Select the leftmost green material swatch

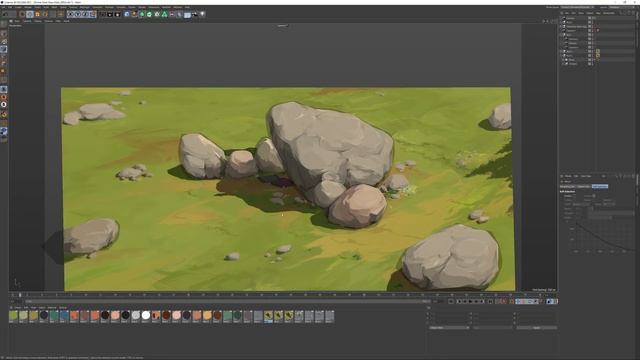(x=13, y=316)
